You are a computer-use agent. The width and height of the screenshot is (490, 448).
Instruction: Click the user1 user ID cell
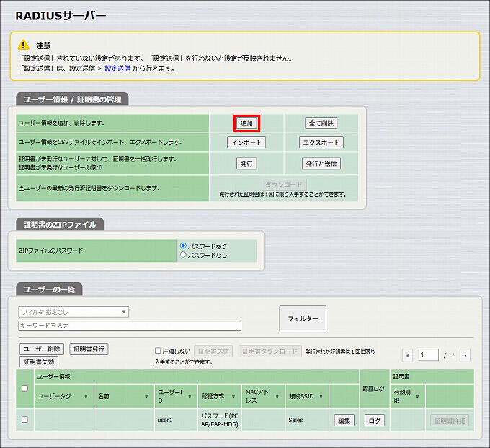[x=176, y=420]
